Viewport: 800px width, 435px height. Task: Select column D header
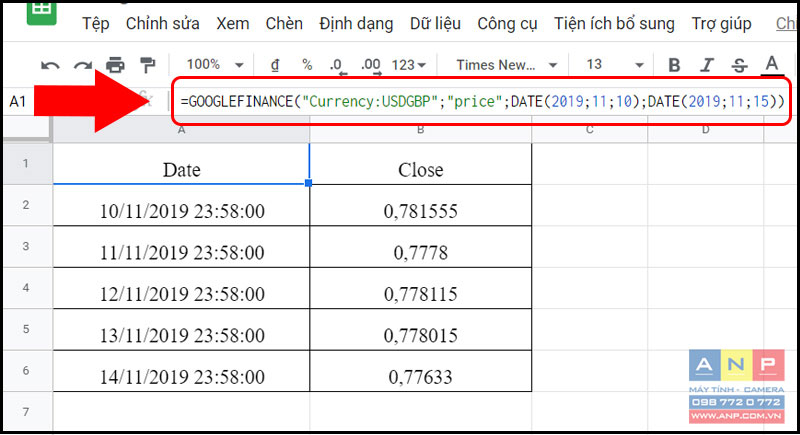pyautogui.click(x=706, y=131)
